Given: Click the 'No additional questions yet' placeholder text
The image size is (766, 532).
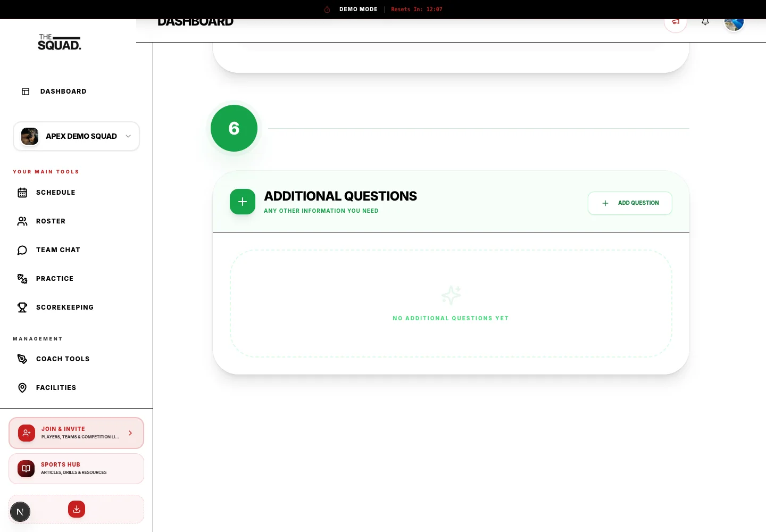Looking at the screenshot, I should [451, 319].
